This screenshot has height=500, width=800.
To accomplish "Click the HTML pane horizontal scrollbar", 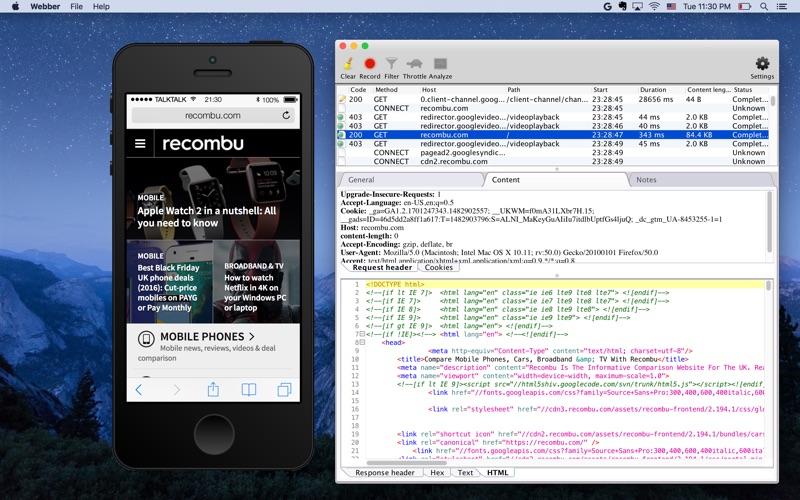I will [407, 463].
